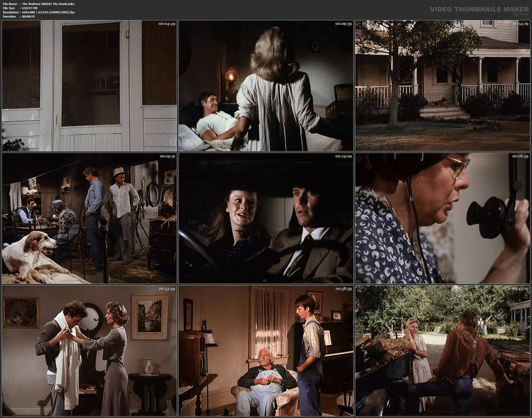Image resolution: width=532 pixels, height=418 pixels.
Task: Click the file name 'The Waltons S06E01 The Hawk.mkv'
Action: click(48, 4)
